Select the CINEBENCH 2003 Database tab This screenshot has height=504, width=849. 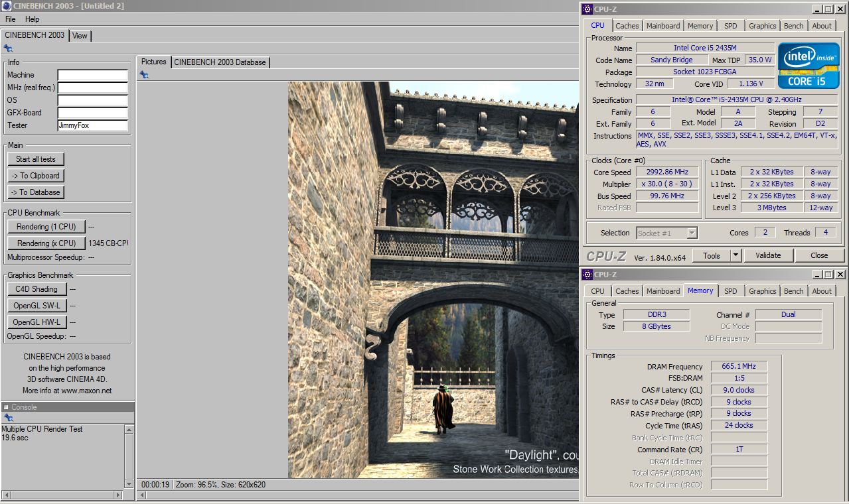click(x=220, y=62)
